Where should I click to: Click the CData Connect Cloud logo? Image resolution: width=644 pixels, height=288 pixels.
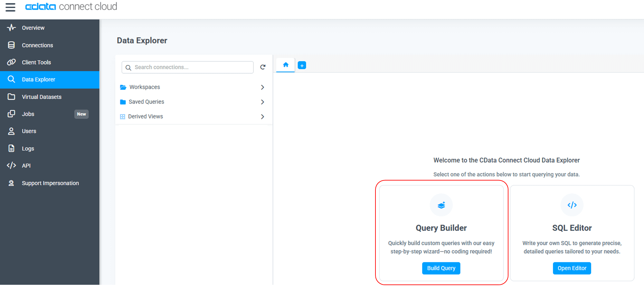point(71,6)
